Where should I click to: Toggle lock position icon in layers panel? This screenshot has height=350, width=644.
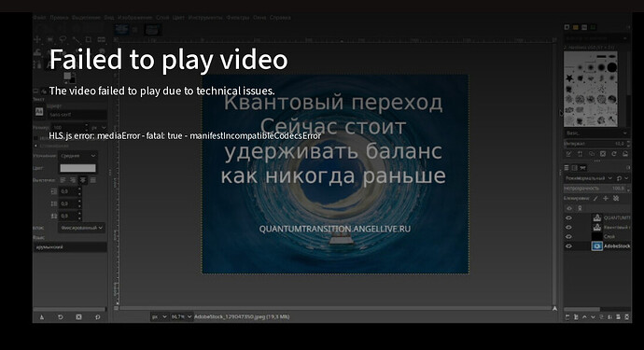(606, 198)
